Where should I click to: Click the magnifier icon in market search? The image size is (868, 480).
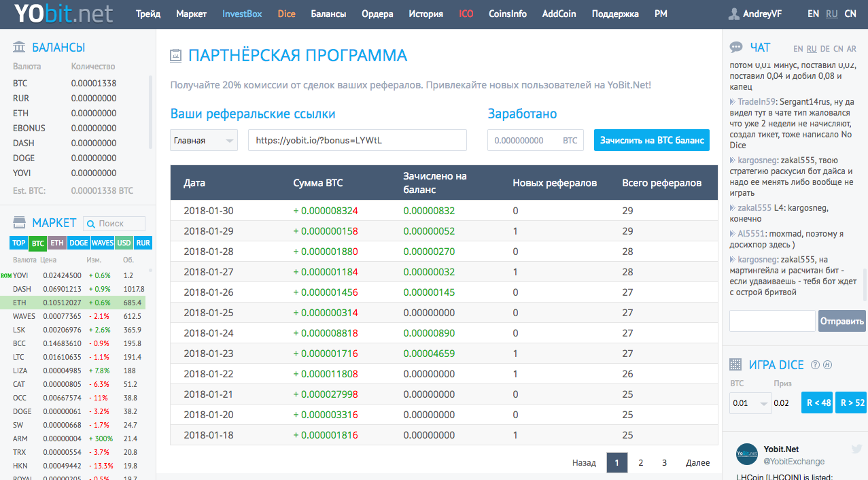pyautogui.click(x=91, y=224)
